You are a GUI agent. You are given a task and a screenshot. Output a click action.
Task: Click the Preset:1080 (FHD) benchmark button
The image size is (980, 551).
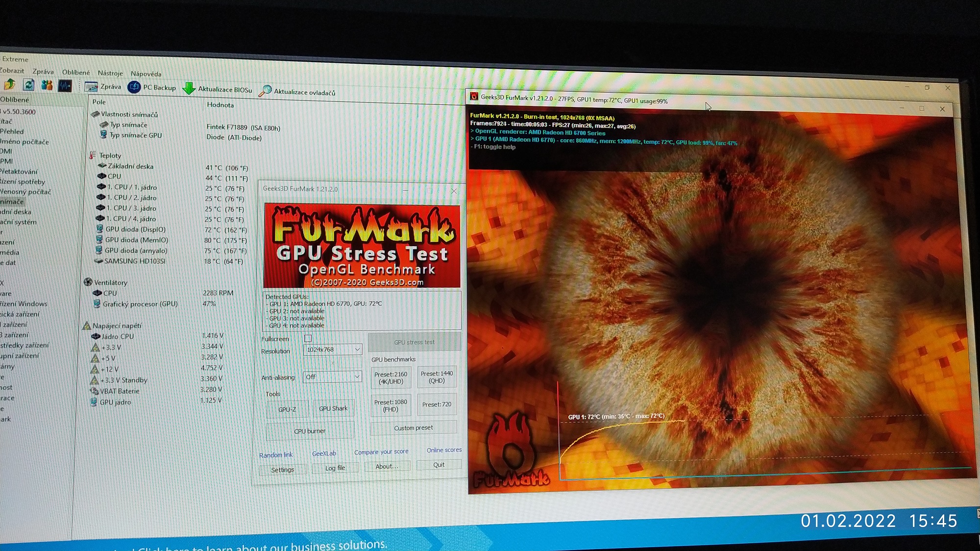coord(391,405)
